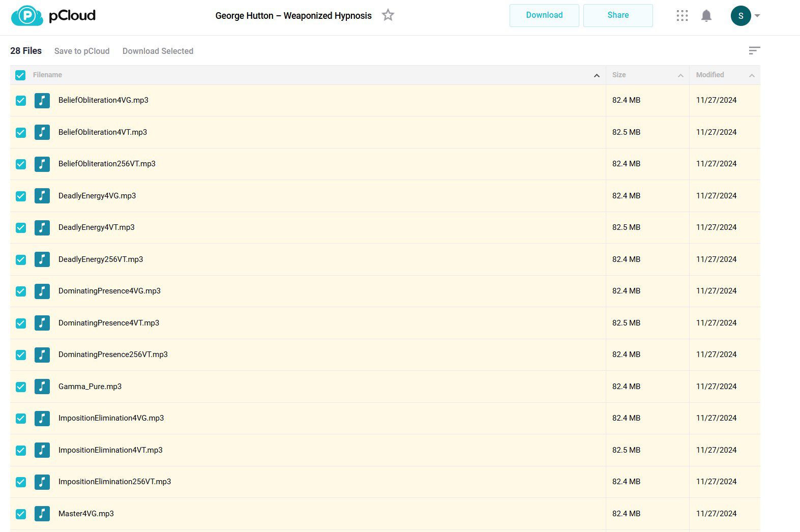Uncheck DominatingPresence4VT.mp3 checkbox
800x532 pixels.
21,323
